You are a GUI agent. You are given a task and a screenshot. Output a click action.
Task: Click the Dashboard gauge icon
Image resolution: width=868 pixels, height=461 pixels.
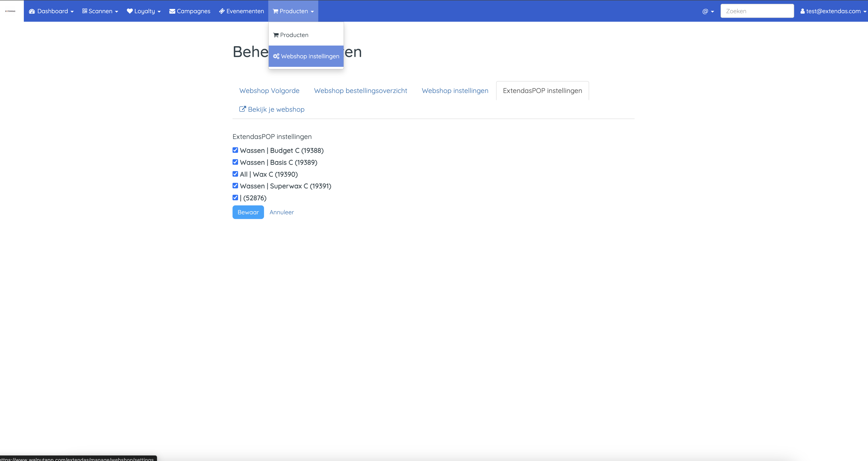(x=32, y=11)
